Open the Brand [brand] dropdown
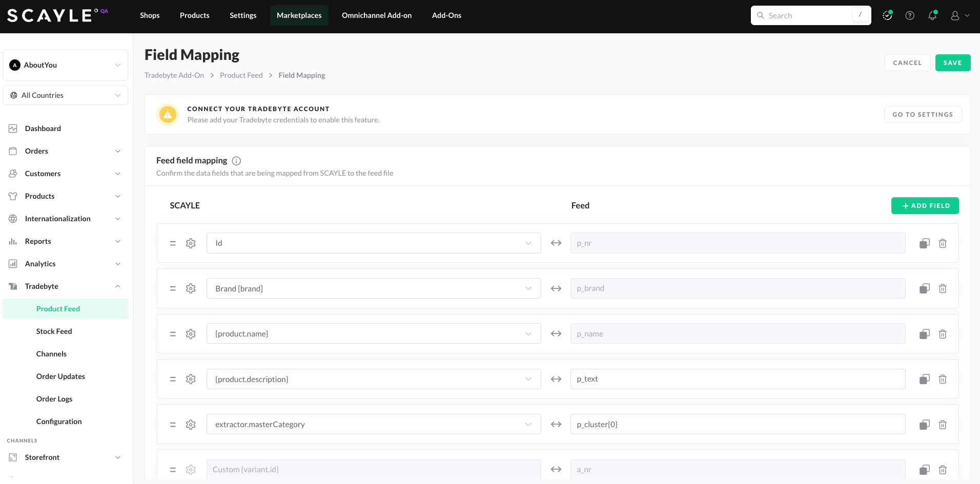Screen dimensions: 980x484 pos(373,289)
